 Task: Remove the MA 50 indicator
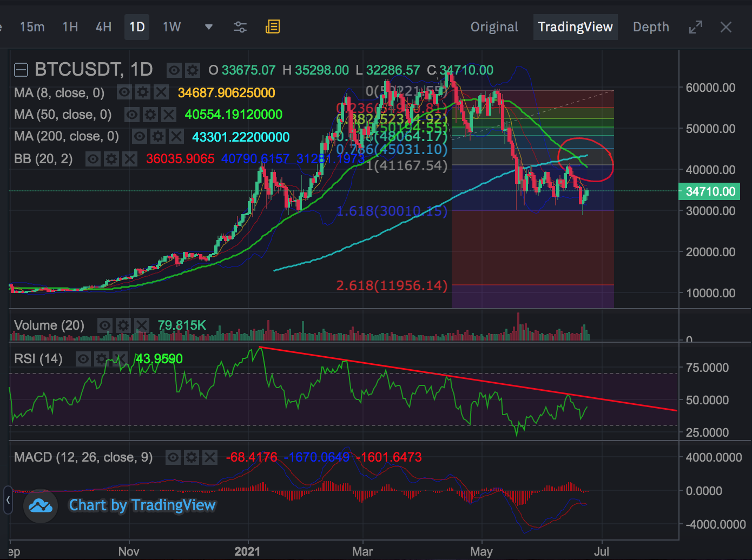tap(169, 115)
